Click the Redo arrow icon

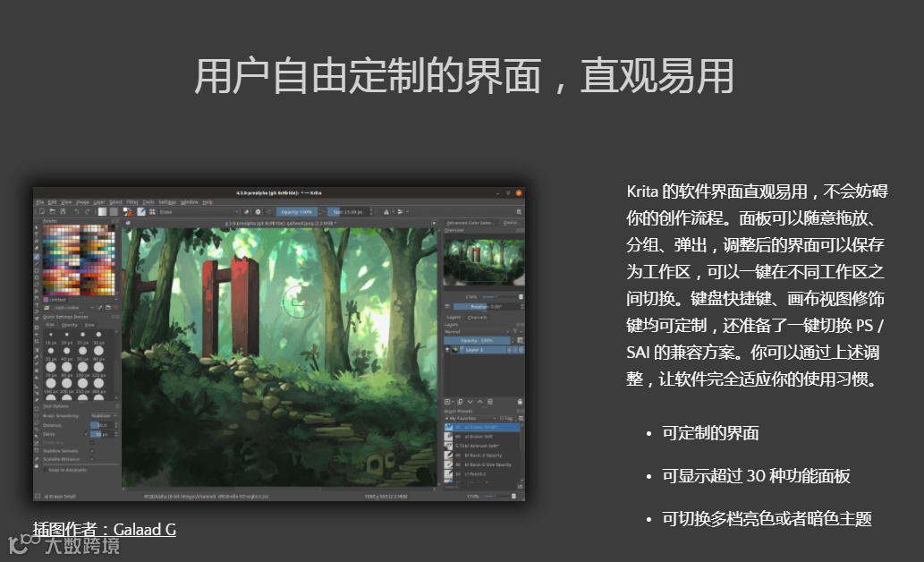pyautogui.click(x=88, y=212)
